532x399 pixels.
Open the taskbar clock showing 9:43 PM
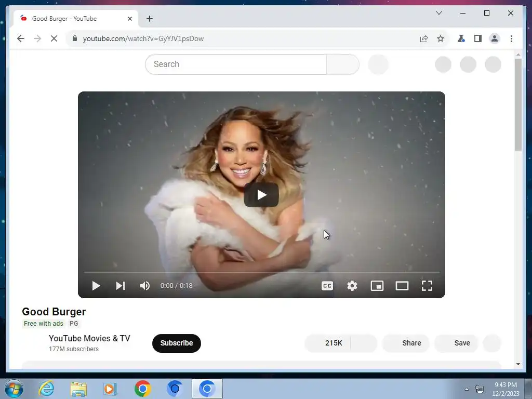pos(506,389)
